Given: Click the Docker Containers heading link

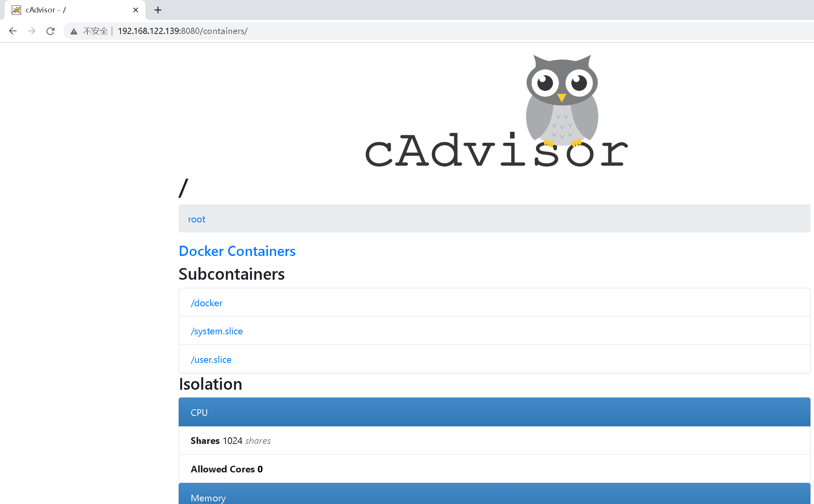Looking at the screenshot, I should (x=237, y=250).
